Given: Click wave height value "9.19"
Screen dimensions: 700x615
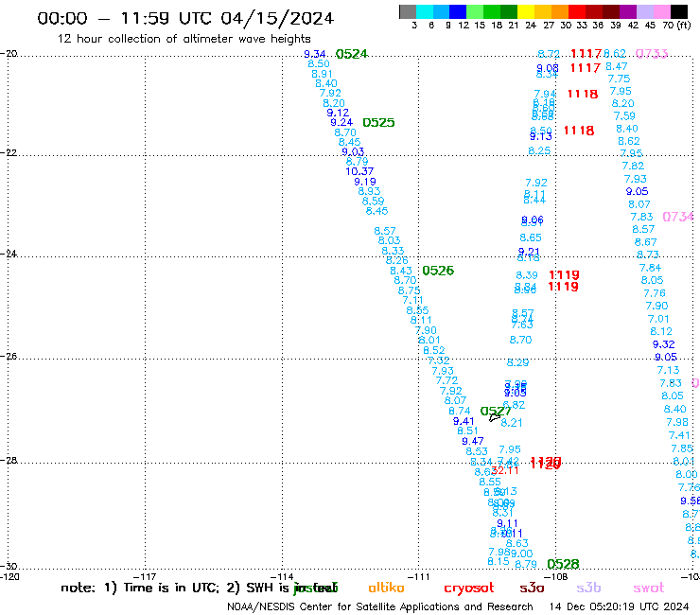Looking at the screenshot, I should 365,182.
